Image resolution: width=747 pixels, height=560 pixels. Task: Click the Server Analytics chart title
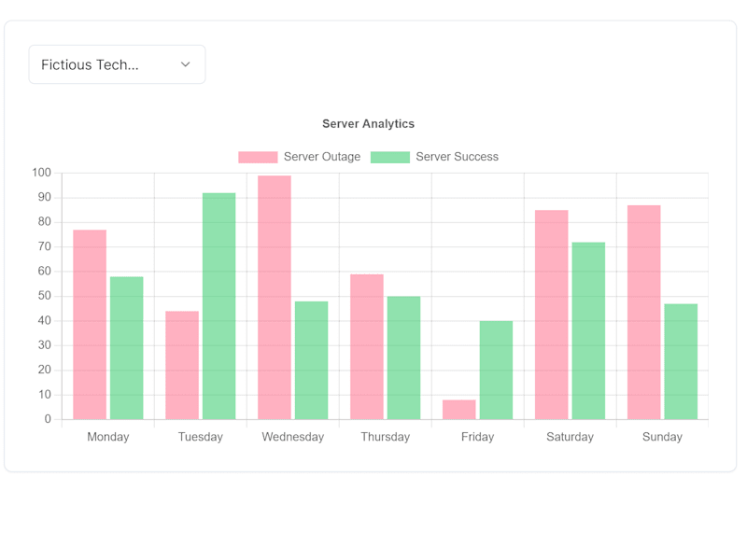point(368,124)
